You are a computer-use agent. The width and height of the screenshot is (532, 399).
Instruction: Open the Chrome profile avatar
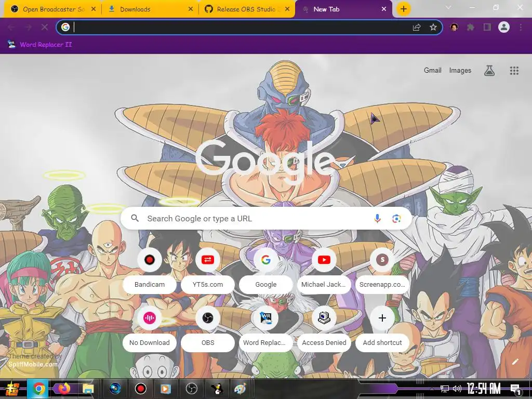(504, 27)
